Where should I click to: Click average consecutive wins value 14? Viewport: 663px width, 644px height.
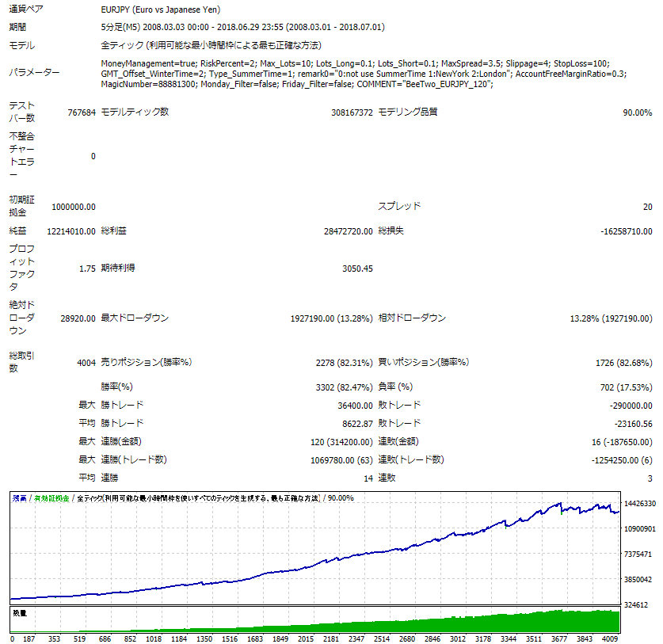368,478
